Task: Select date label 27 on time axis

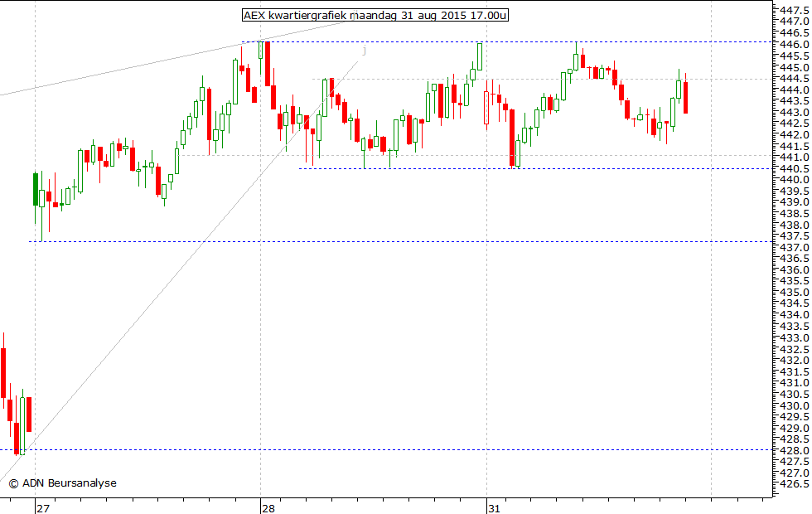Action: (x=43, y=508)
